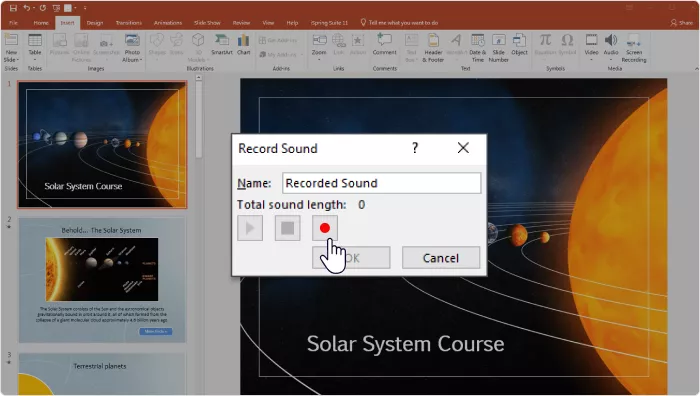
Task: Insert an Object from Text group
Action: (x=519, y=45)
